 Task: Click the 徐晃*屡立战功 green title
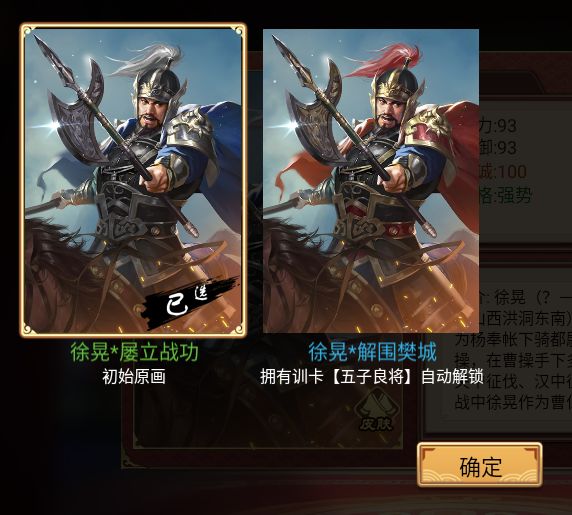(x=134, y=352)
